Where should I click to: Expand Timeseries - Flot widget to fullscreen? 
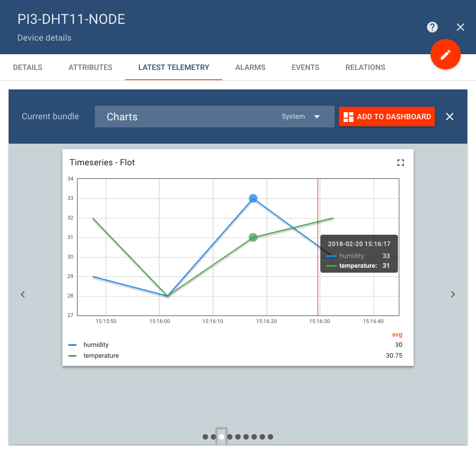(x=401, y=163)
